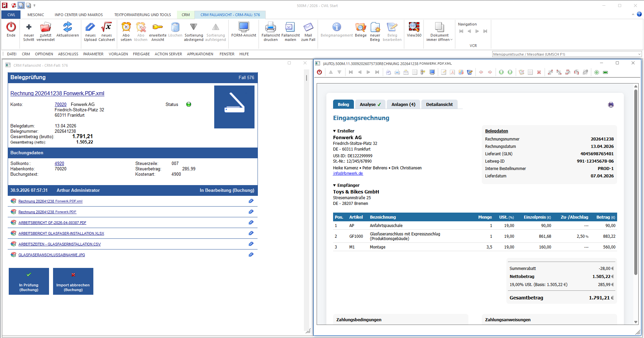The height and width of the screenshot is (338, 644).
Task: Click the Abo setzen clock icon
Action: [x=126, y=27]
